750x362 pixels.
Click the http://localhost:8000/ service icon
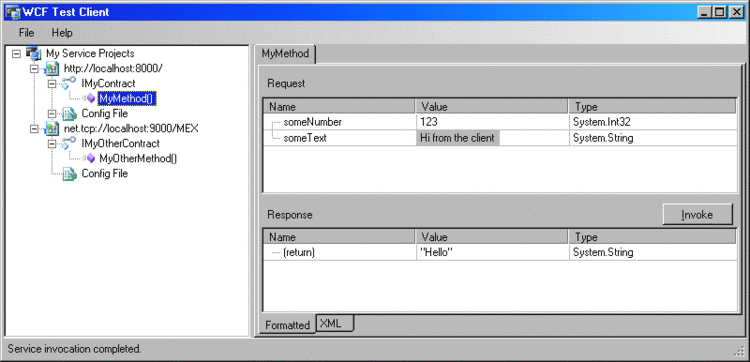[51, 69]
